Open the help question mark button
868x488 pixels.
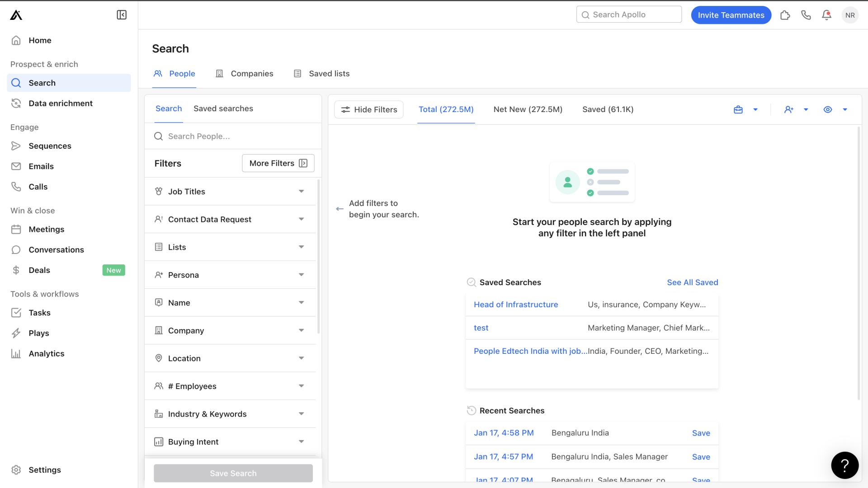pos(844,465)
